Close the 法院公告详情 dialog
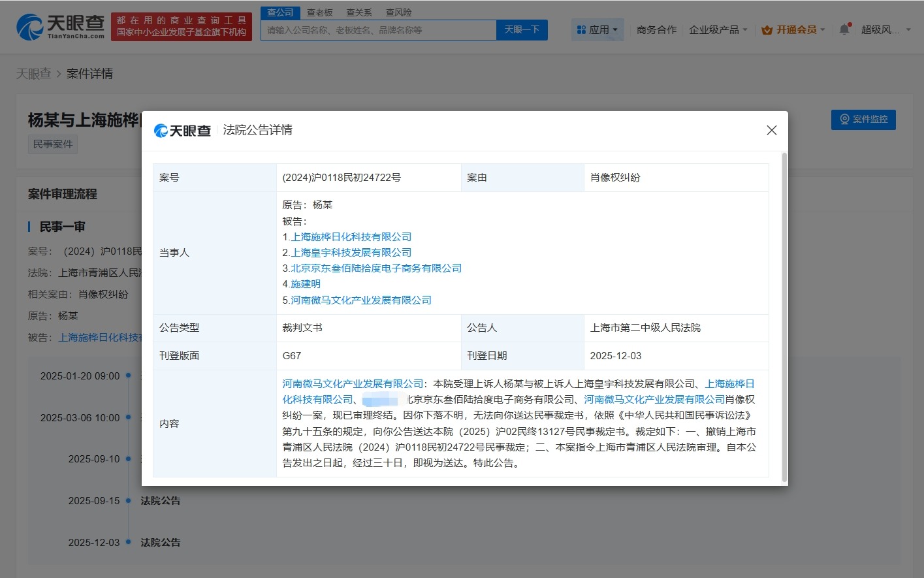This screenshot has width=924, height=578. [771, 130]
